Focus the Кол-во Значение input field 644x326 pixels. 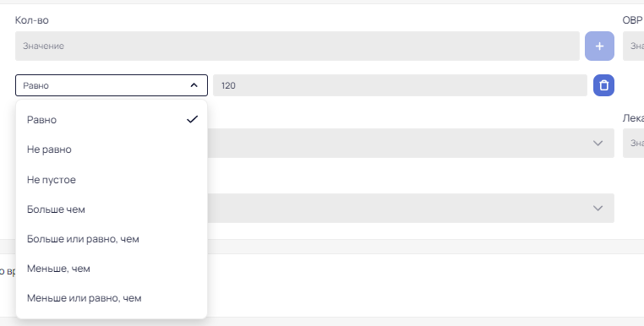[x=297, y=46]
